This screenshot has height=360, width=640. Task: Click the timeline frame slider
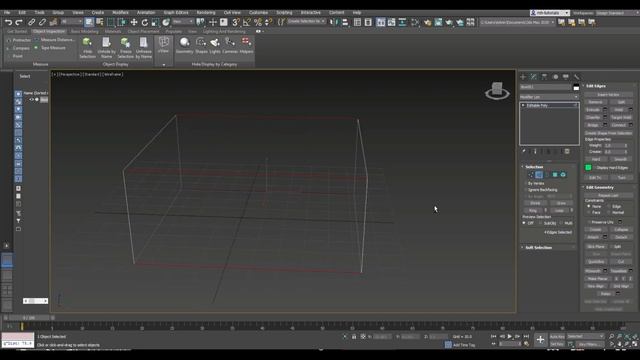pyautogui.click(x=29, y=318)
